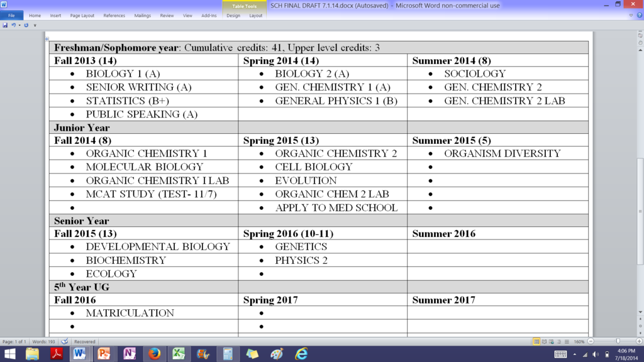Open the Page Layout ribbon tab
644x362 pixels.
[82, 16]
